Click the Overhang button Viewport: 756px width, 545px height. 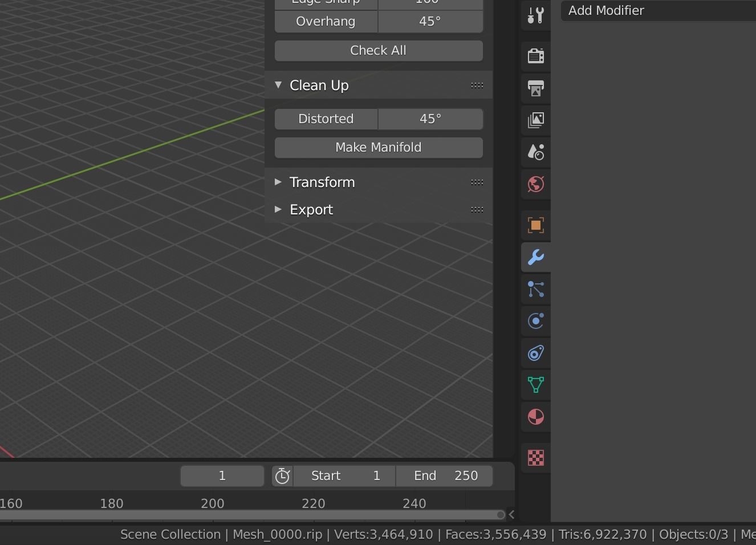pos(326,22)
